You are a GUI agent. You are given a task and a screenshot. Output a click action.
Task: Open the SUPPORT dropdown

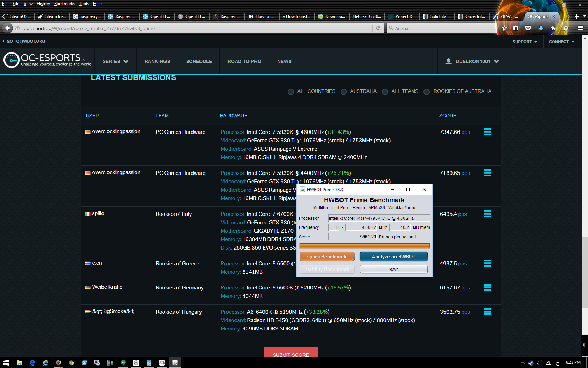pyautogui.click(x=525, y=42)
